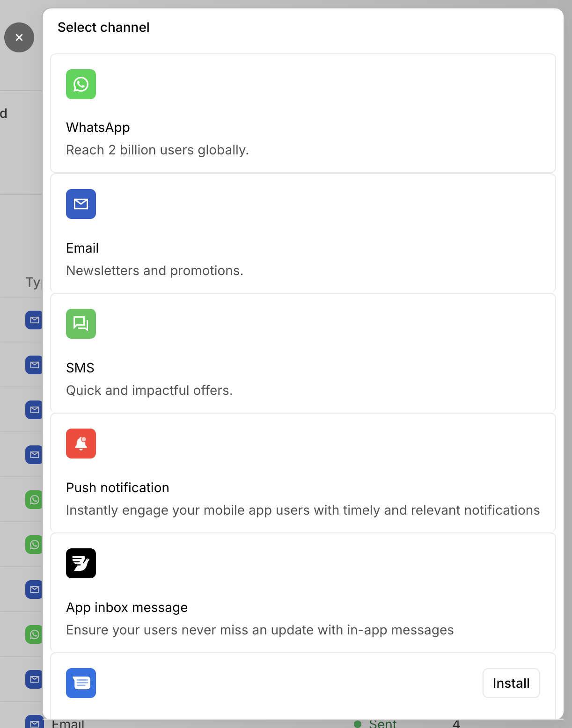Screen dimensions: 572x728
Task: Click the green WhatsApp channel icon
Action: [x=81, y=84]
